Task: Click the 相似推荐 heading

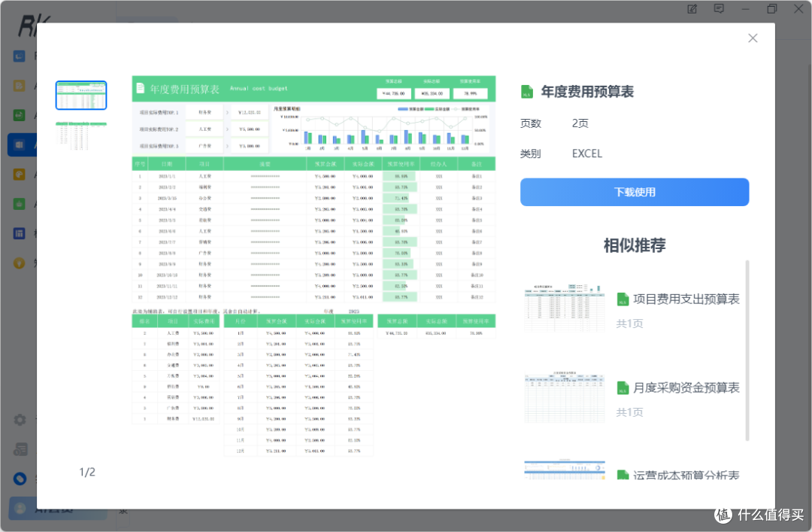Action: [635, 245]
